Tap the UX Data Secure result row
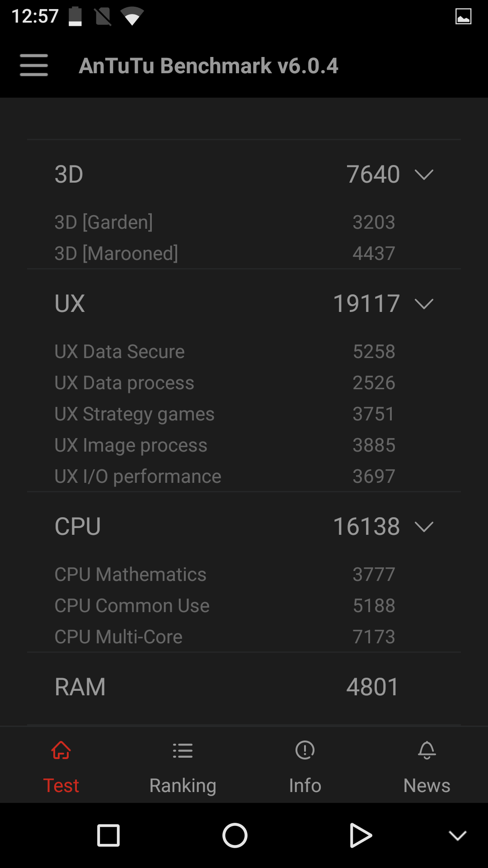The width and height of the screenshot is (488, 868). click(244, 351)
